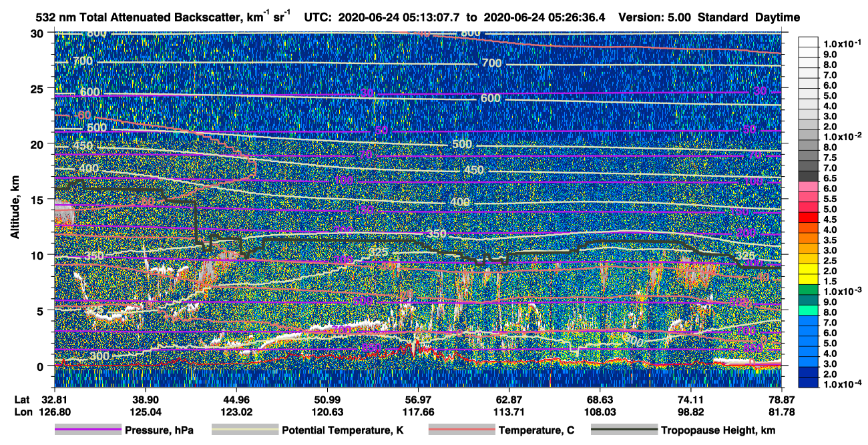Viewport: 868px width, 445px height.
Task: Click latitude value '38.90'
Action: click(x=145, y=400)
